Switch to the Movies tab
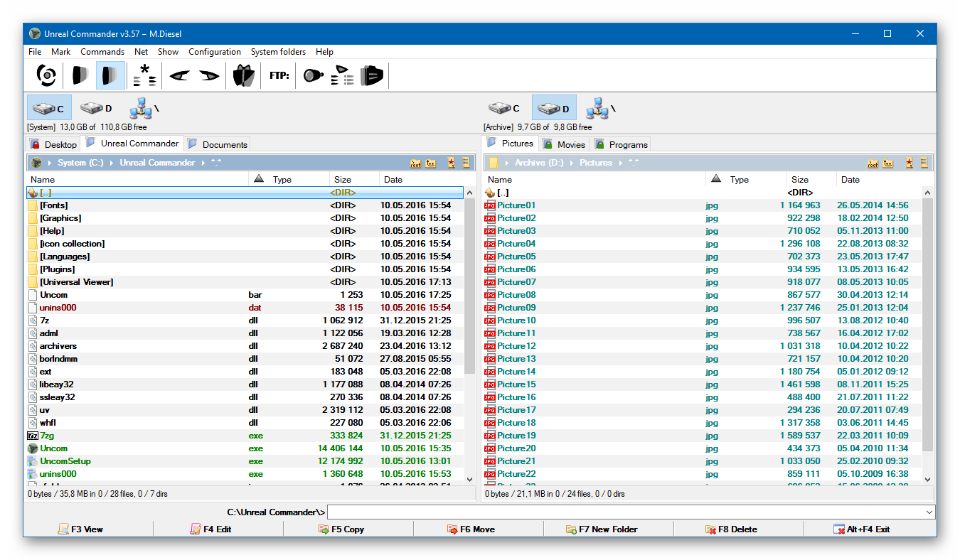Screen dimensions: 960x560 564,144
